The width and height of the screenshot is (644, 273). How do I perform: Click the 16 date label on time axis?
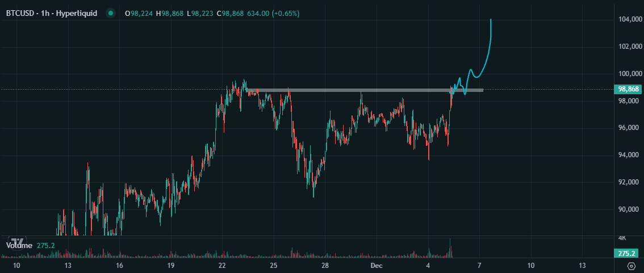pyautogui.click(x=119, y=266)
